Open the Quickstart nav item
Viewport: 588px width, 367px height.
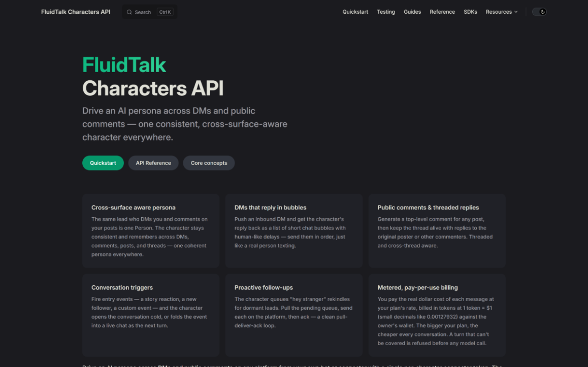click(x=355, y=12)
